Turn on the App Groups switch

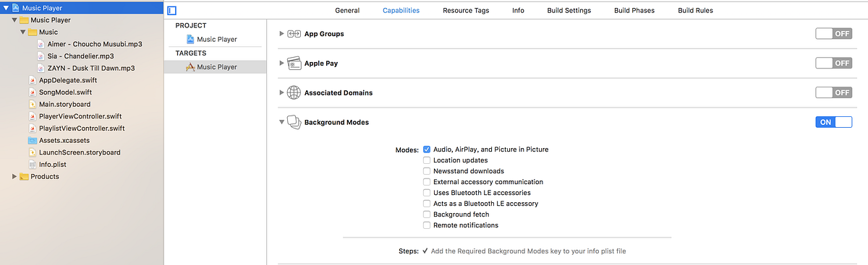pyautogui.click(x=833, y=34)
